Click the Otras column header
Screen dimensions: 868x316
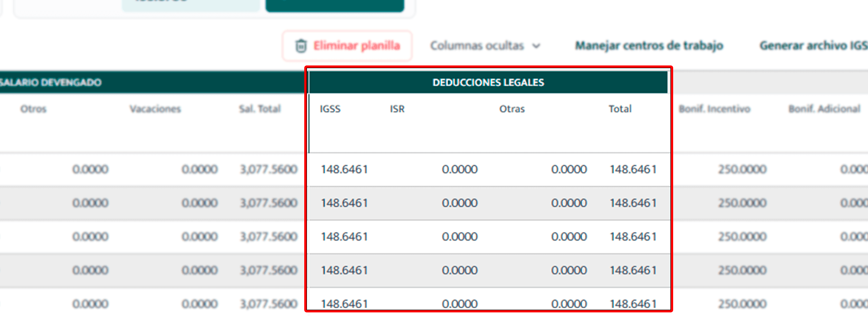coord(512,109)
